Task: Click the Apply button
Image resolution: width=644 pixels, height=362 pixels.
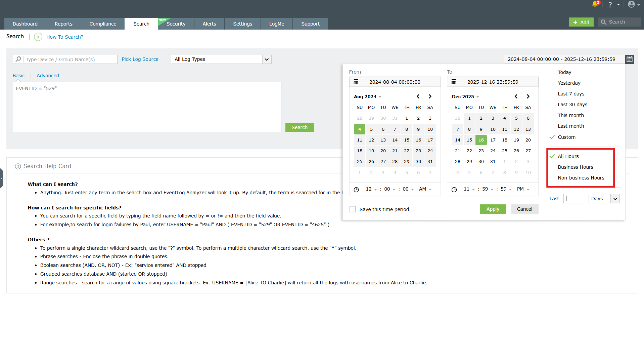Action: (x=493, y=209)
